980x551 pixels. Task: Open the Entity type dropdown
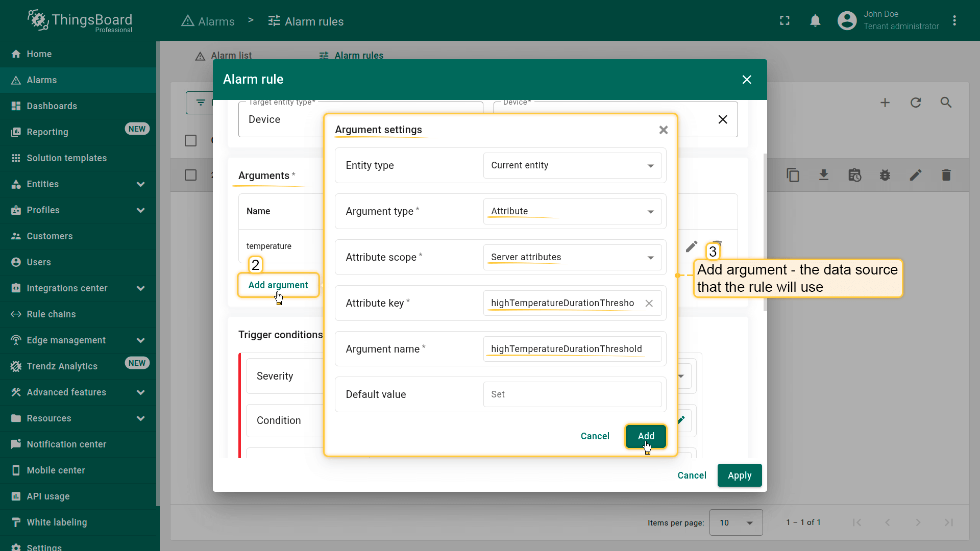tap(572, 166)
